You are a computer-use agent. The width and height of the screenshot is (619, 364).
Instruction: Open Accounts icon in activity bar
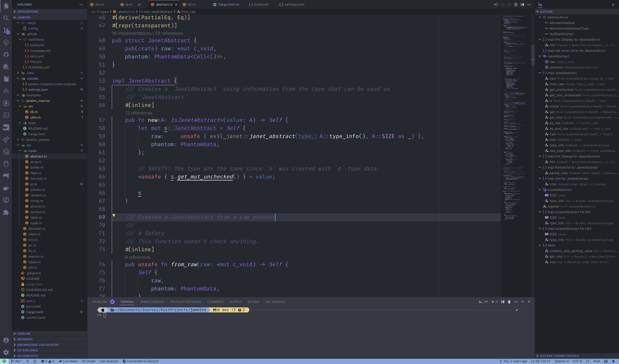click(x=6, y=340)
